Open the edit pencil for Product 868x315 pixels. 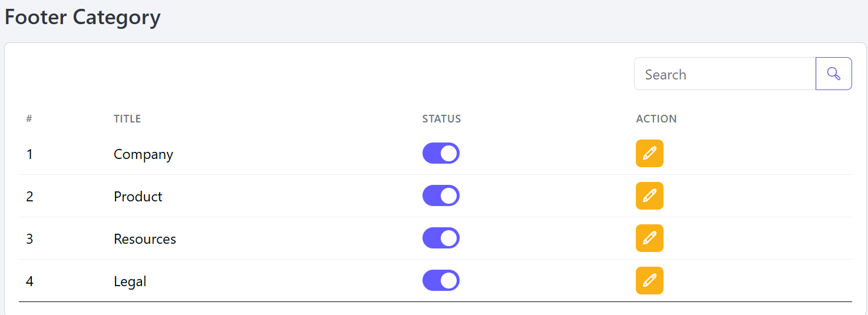click(x=649, y=196)
